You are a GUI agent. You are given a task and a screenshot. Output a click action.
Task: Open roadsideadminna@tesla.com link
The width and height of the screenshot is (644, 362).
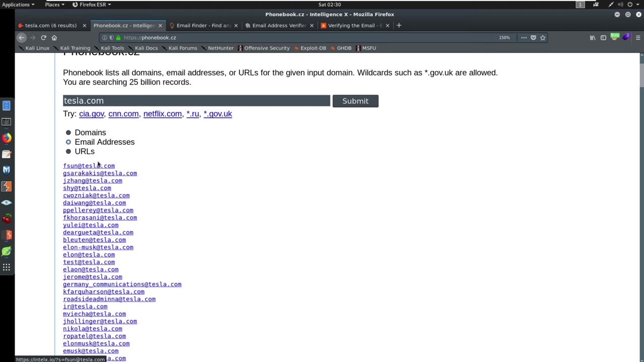(x=109, y=299)
